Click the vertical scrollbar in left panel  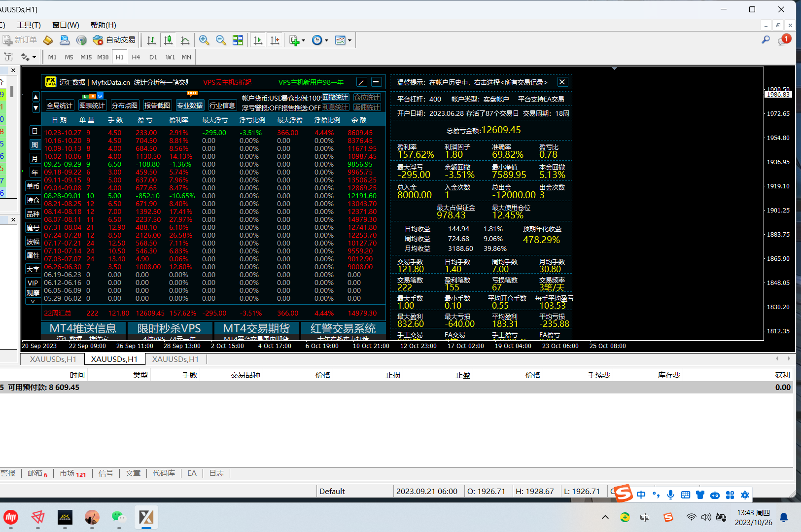coord(11,92)
